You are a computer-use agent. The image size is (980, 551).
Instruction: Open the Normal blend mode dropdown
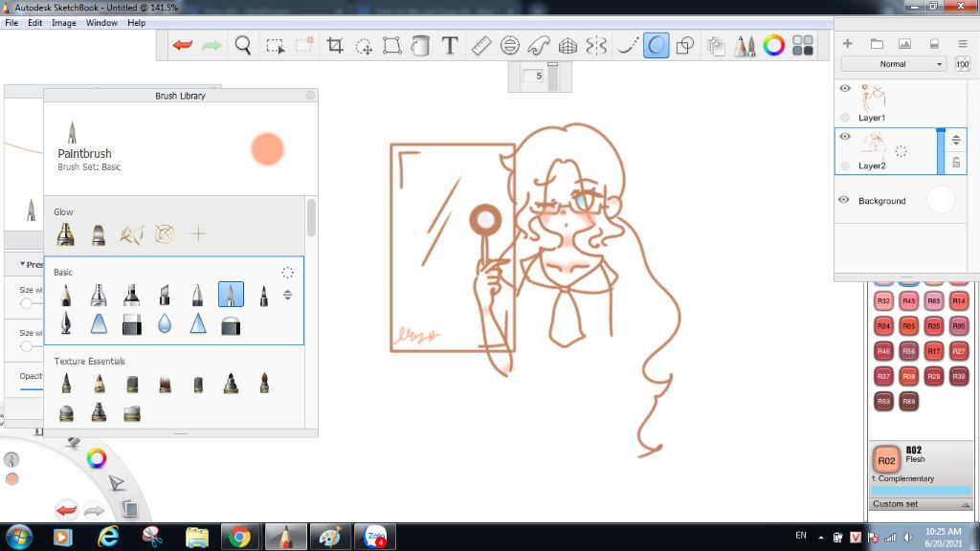[x=895, y=64]
